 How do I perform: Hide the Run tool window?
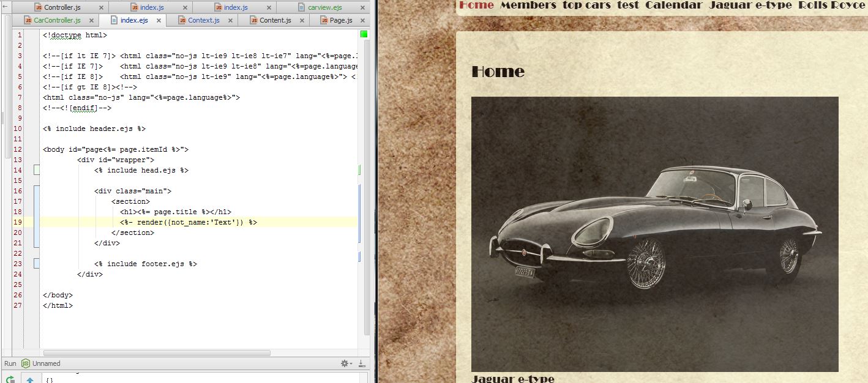point(361,363)
